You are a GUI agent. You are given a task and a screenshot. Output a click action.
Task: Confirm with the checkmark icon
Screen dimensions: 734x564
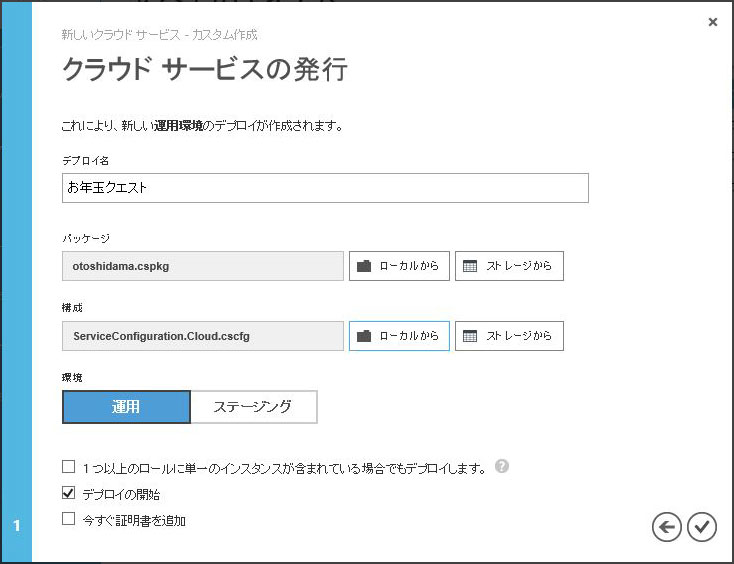702,527
